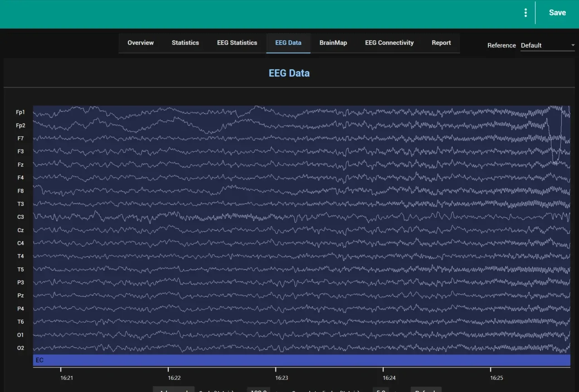Click the F3 channel label
The height and width of the screenshot is (392, 579).
(21, 151)
